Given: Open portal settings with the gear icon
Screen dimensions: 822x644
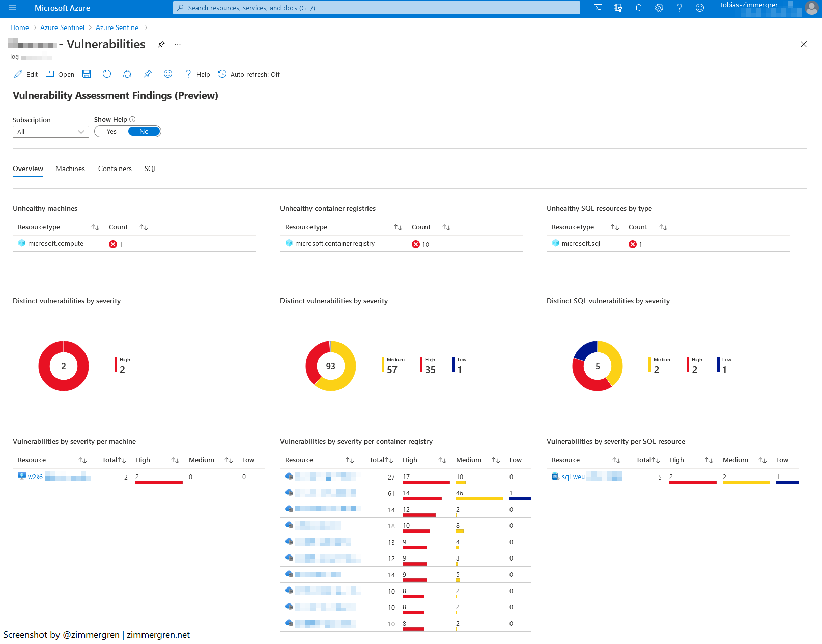Looking at the screenshot, I should click(659, 8).
